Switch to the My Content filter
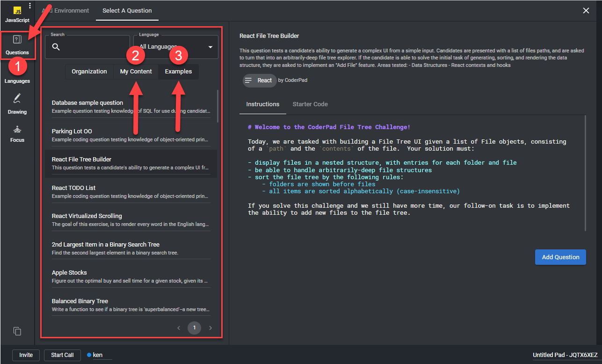Image resolution: width=602 pixels, height=364 pixels. click(136, 72)
